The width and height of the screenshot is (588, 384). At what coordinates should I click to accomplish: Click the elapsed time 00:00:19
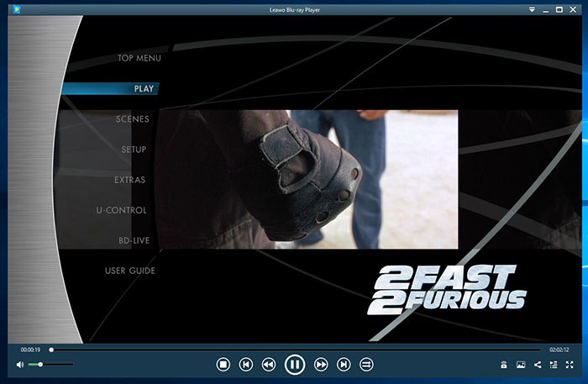30,350
